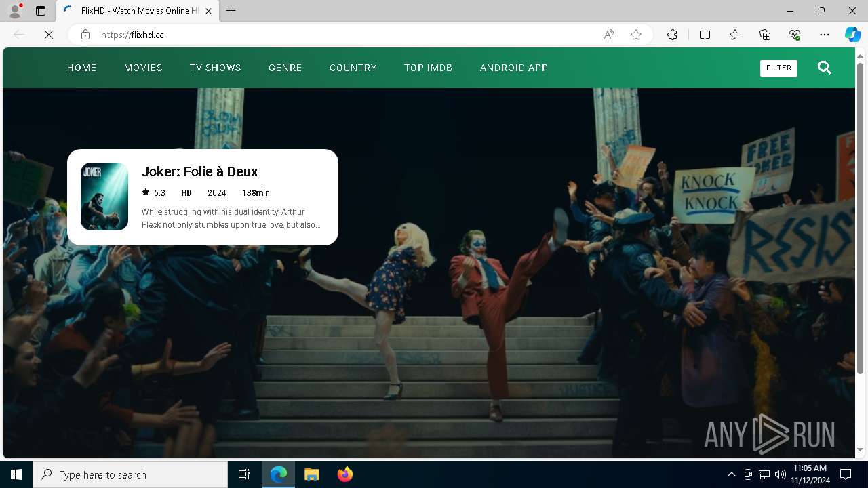
Task: Open a new browser tab
Action: point(231,11)
